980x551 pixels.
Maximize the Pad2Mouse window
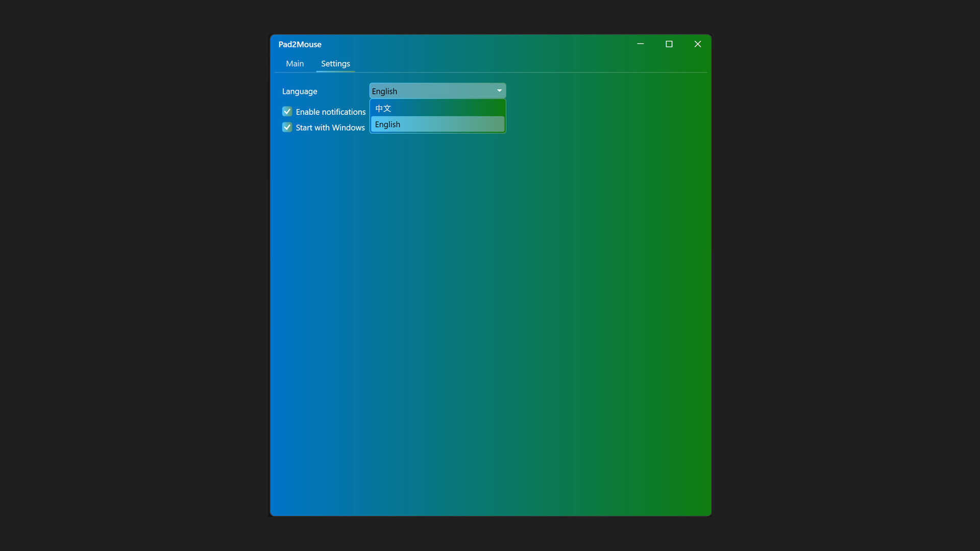(669, 44)
